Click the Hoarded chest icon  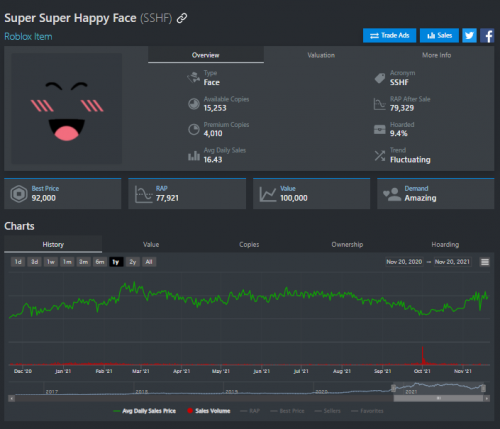pos(380,129)
